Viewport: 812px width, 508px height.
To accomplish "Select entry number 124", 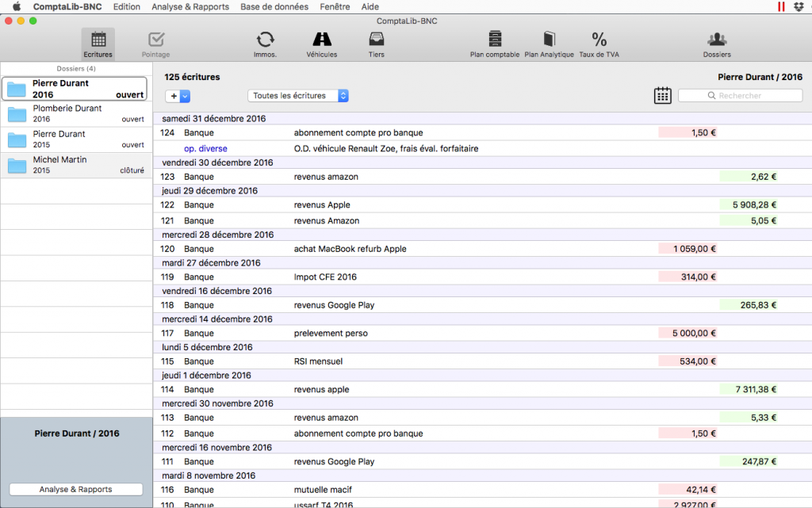I will pos(483,133).
